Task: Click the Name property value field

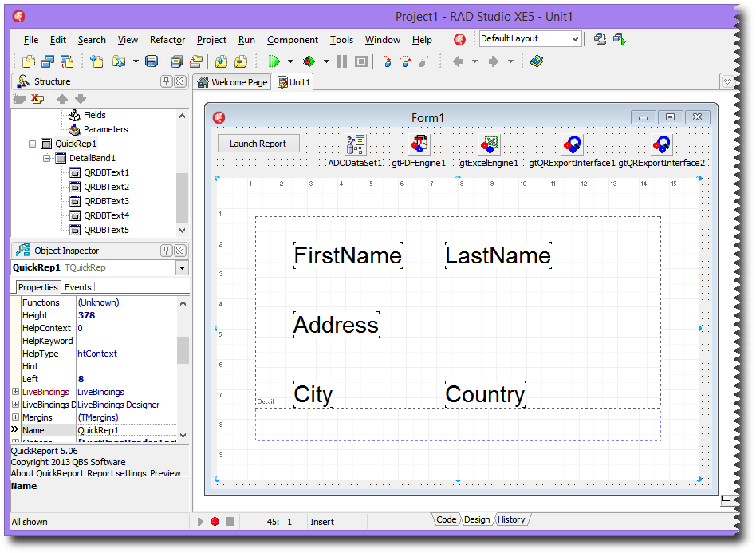Action: 128,430
